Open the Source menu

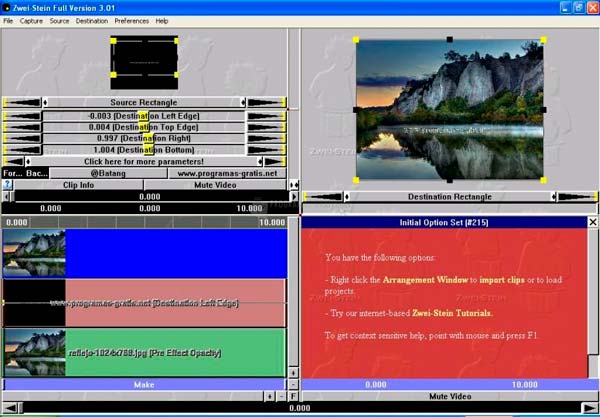59,21
